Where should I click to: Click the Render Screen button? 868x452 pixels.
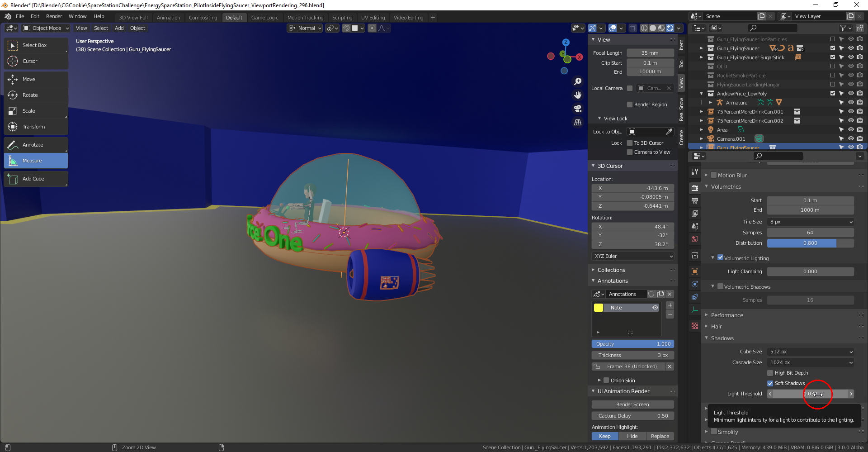click(632, 404)
